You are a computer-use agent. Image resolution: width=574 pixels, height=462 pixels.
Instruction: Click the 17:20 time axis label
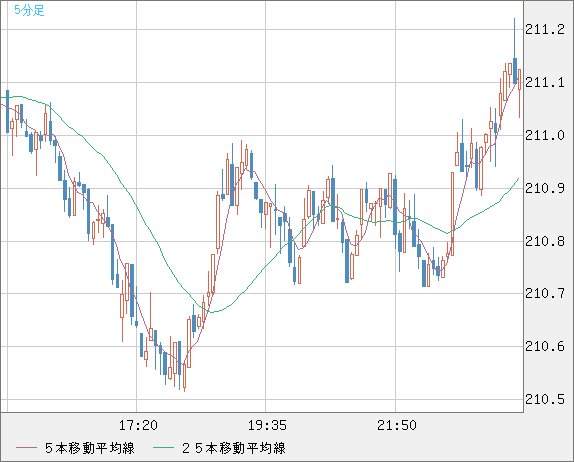[x=138, y=425]
